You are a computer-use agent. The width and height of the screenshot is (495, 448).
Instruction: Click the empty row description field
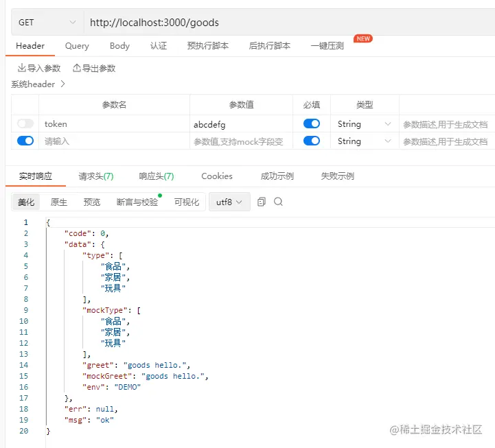coord(447,141)
